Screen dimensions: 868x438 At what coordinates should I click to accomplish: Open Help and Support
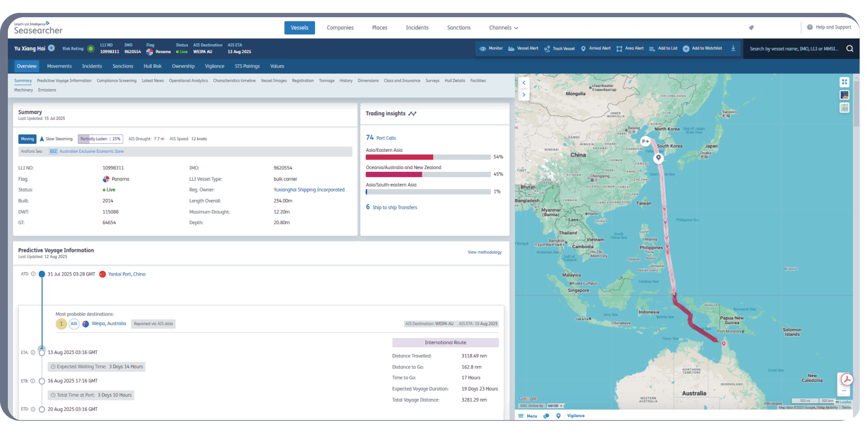click(x=829, y=27)
